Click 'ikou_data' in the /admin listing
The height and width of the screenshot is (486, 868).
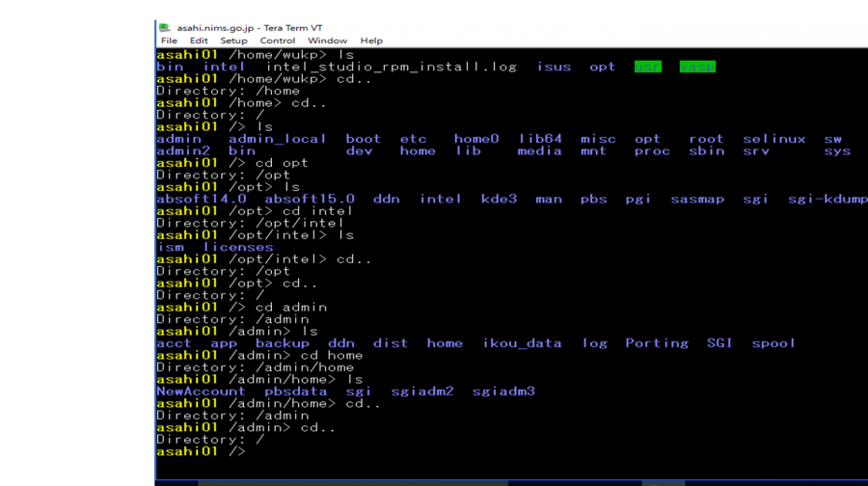[x=522, y=343]
